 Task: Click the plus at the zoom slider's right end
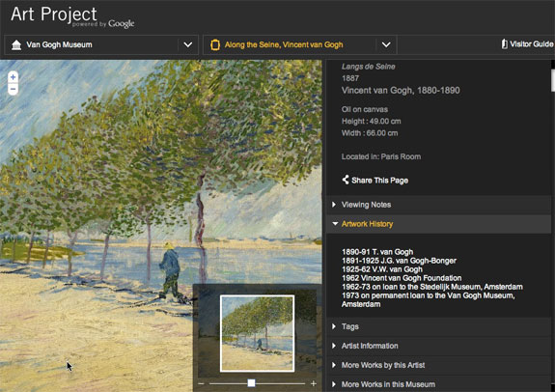pos(314,383)
